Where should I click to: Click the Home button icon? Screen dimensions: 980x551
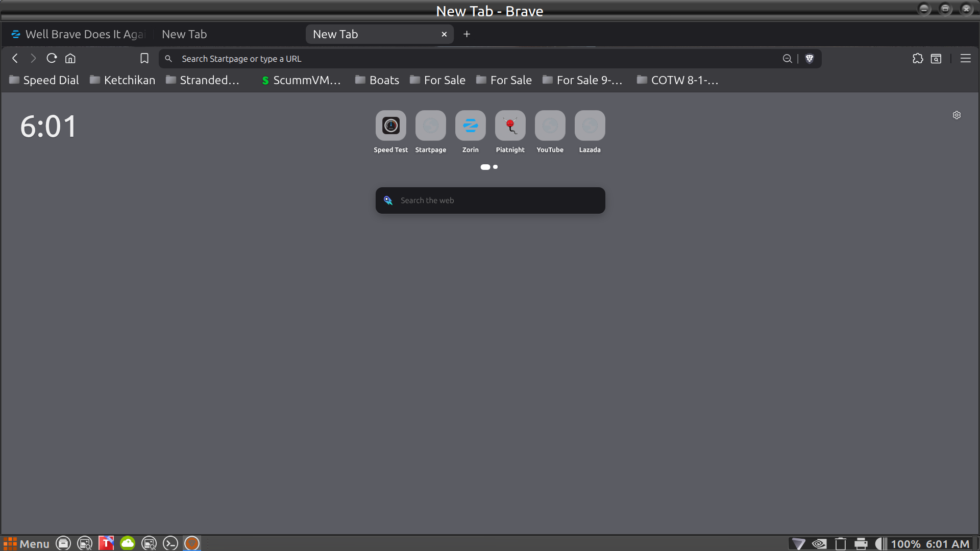[70, 59]
